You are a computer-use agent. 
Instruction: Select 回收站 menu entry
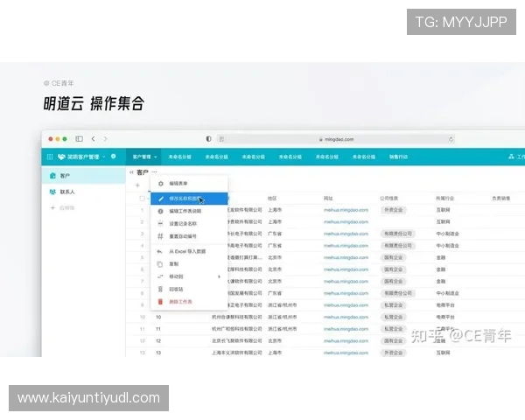click(189, 290)
